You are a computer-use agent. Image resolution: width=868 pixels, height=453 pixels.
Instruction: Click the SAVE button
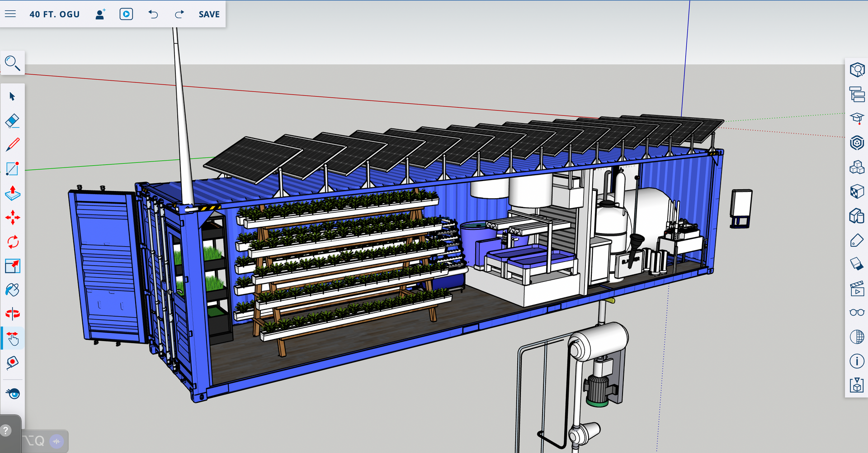pyautogui.click(x=209, y=14)
